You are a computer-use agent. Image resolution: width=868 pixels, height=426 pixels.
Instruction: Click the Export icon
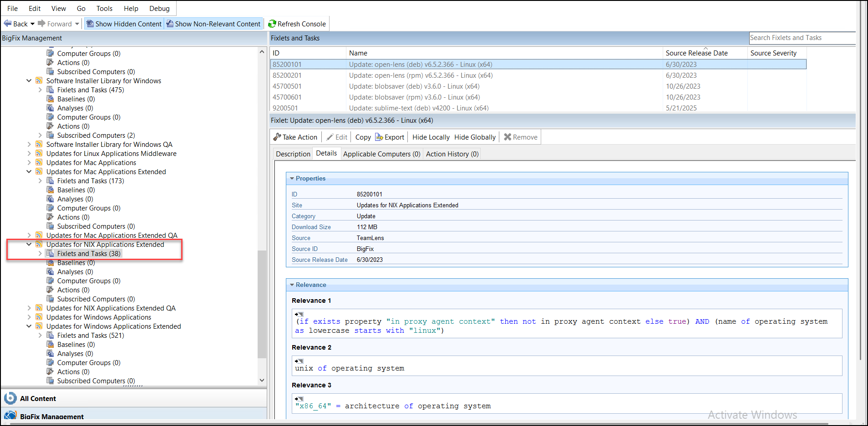point(379,137)
